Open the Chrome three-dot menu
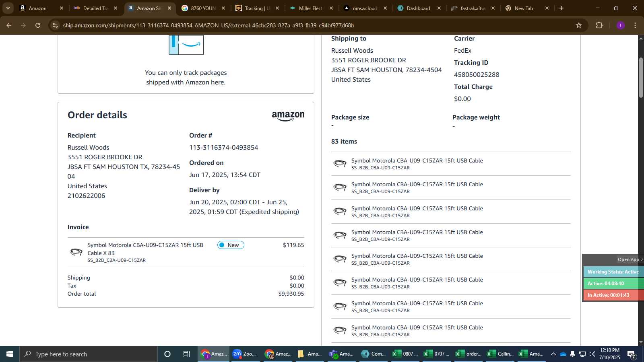The width and height of the screenshot is (644, 362). 635,25
